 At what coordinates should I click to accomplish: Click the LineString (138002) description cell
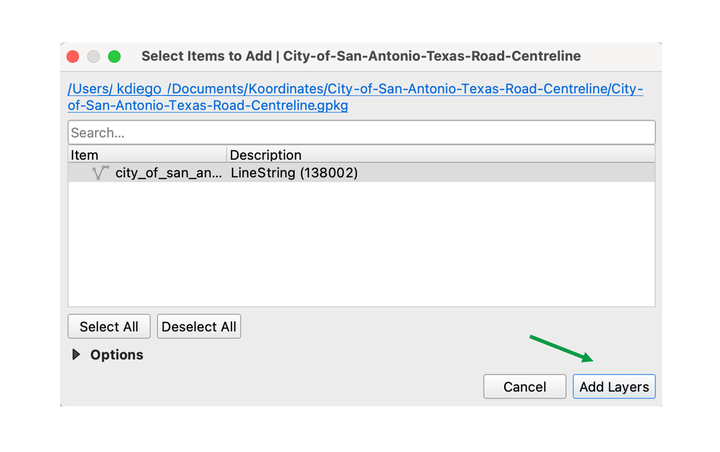(x=294, y=173)
